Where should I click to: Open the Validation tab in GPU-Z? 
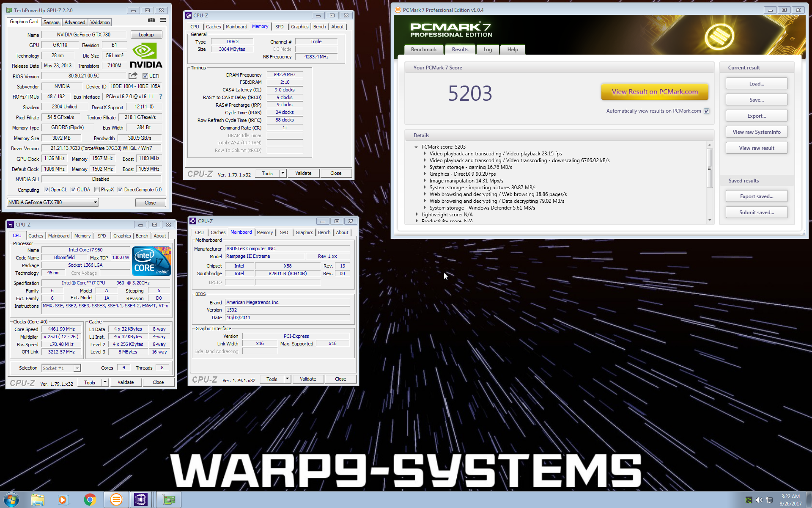point(100,22)
